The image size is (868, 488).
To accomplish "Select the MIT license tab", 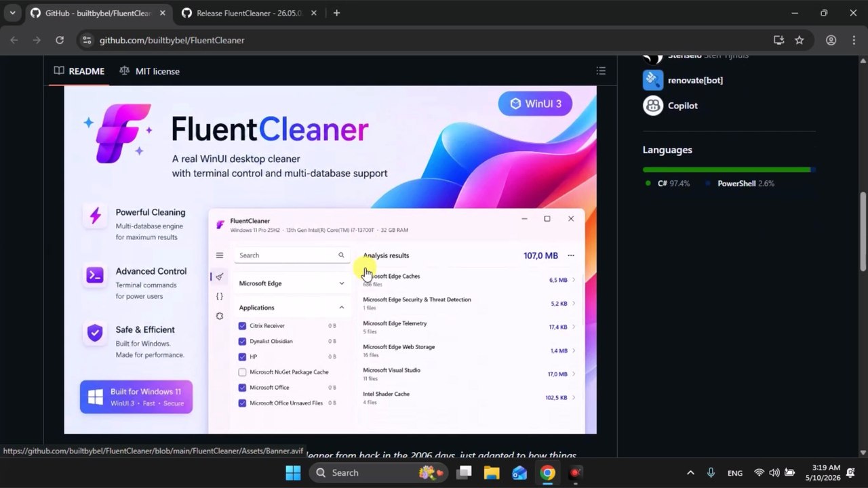I will pos(149,71).
